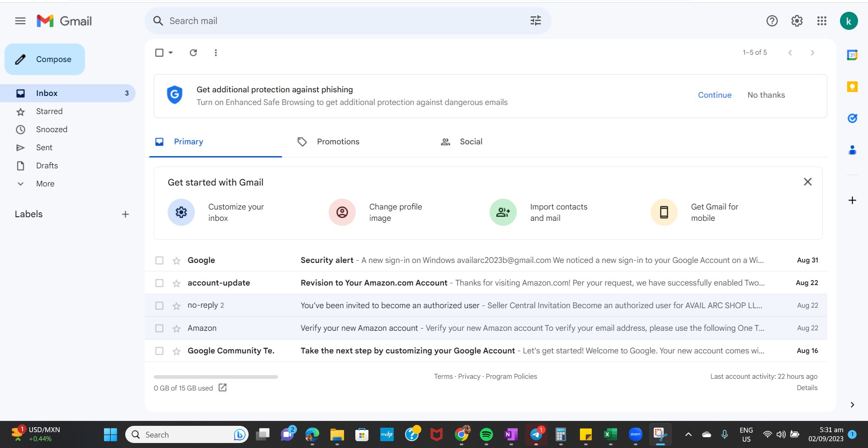Open the Google apps grid

821,21
